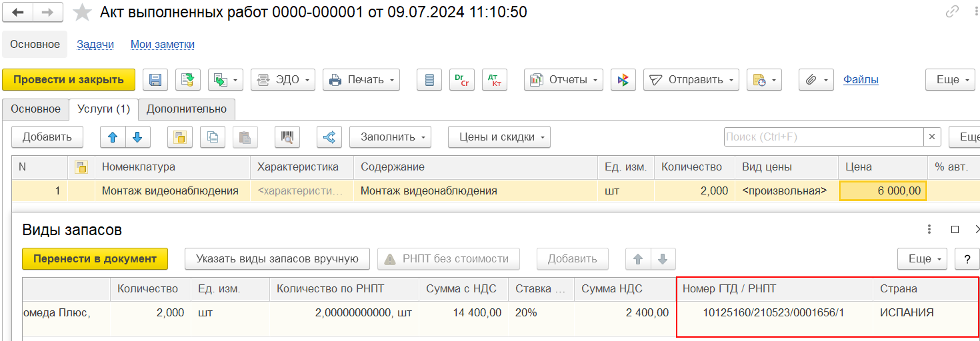This screenshot has width=980, height=341.
Task: Switch to the Дополнительно tab
Action: tap(187, 109)
